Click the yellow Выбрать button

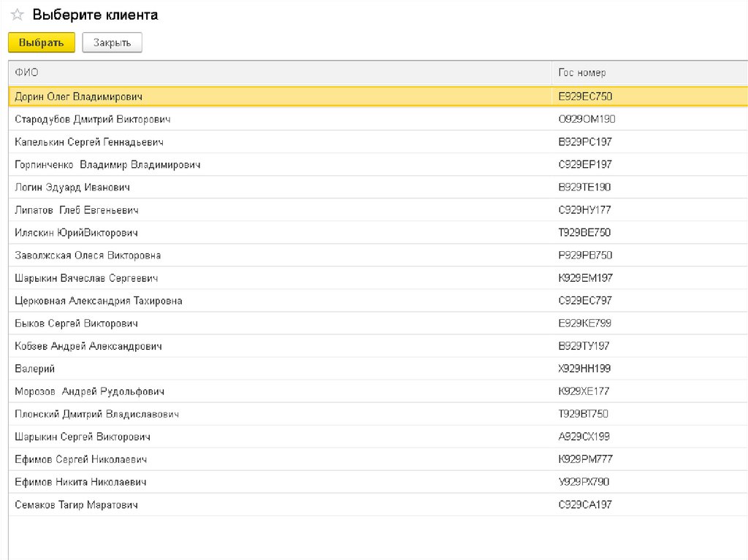tap(41, 43)
